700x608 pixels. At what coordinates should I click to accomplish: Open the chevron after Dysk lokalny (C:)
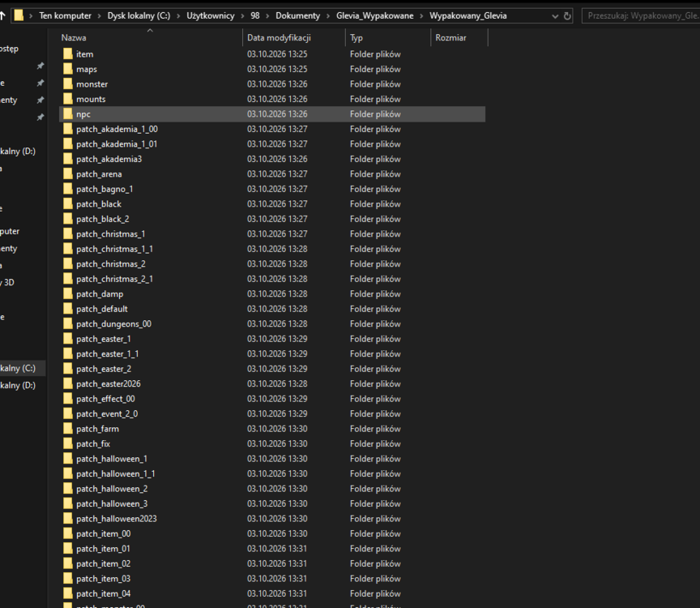178,16
